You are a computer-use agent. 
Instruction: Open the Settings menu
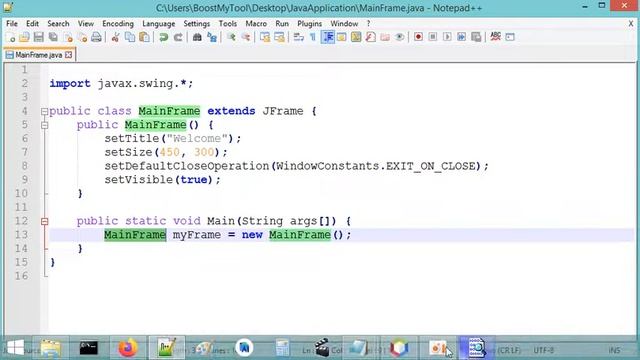pos(196,24)
